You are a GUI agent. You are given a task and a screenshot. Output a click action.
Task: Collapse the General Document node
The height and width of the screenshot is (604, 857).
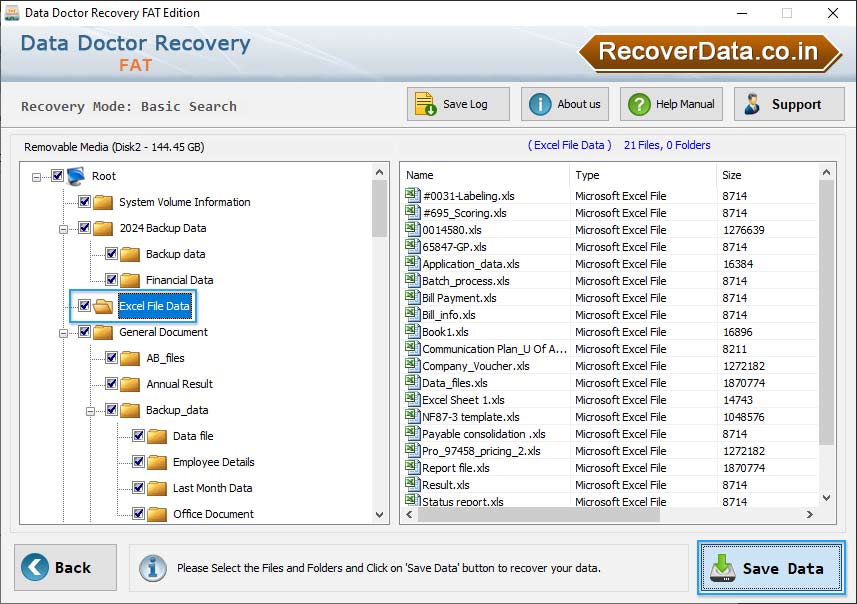[63, 333]
